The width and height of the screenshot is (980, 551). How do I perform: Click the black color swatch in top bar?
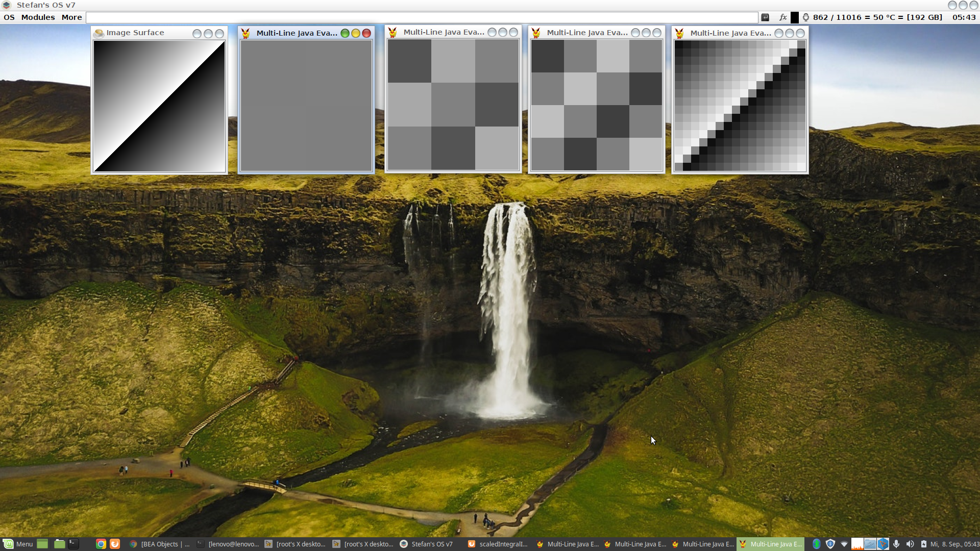point(795,17)
